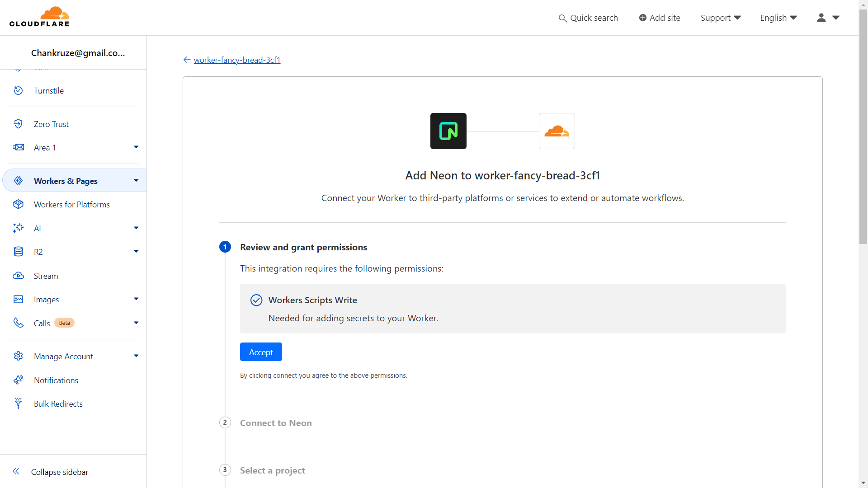Viewport: 868px width, 488px height.
Task: Open the Support menu
Action: pos(720,18)
